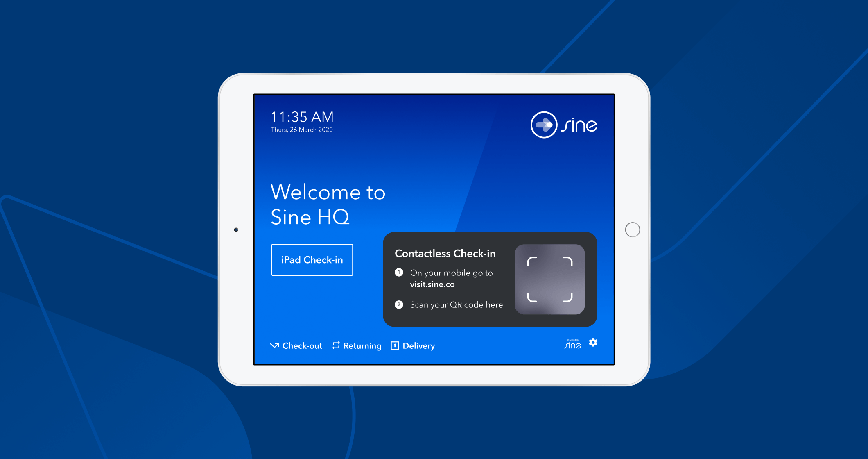
Task: Click step 1 number badge
Action: click(x=399, y=273)
